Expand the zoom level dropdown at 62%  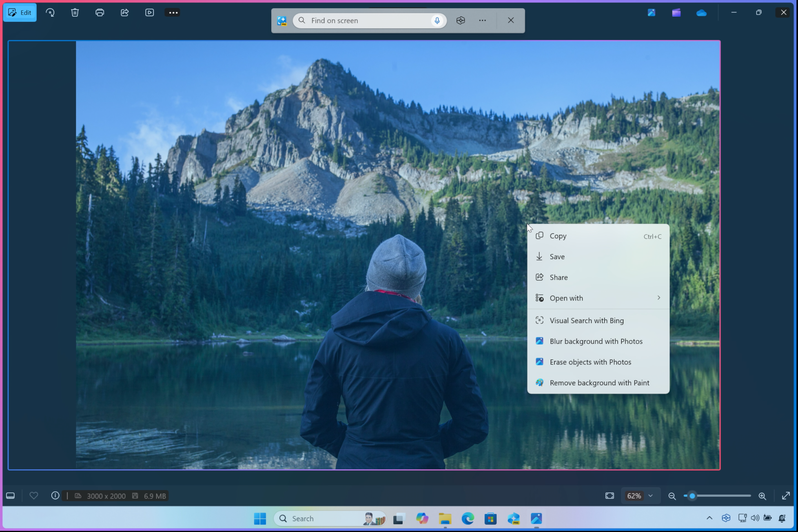coord(651,496)
